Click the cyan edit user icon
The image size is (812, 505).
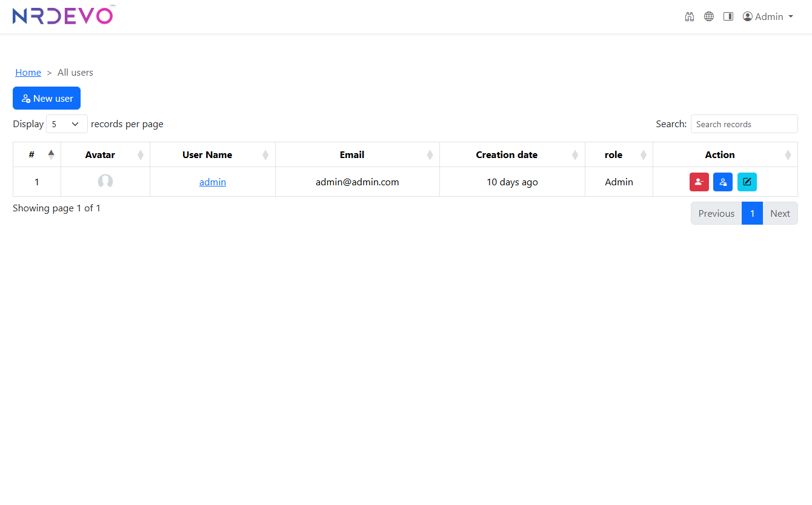(747, 182)
